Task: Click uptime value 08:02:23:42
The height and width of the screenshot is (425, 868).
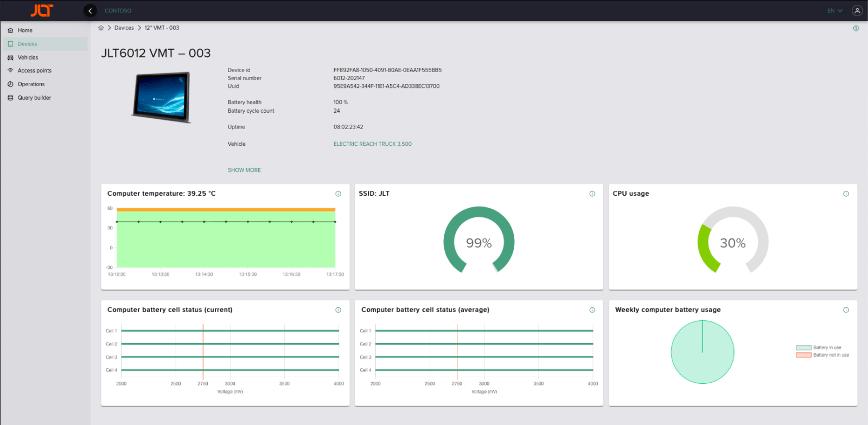Action: tap(348, 127)
